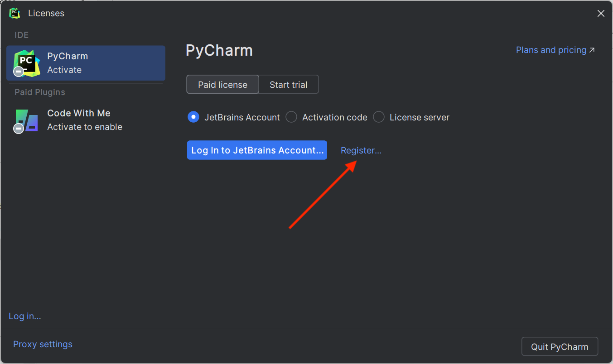
Task: Select the JetBrains Account radio button
Action: 193,117
